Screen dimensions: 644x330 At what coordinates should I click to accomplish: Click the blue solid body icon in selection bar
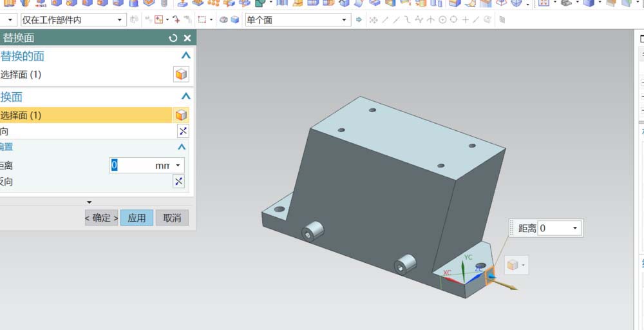[235, 20]
